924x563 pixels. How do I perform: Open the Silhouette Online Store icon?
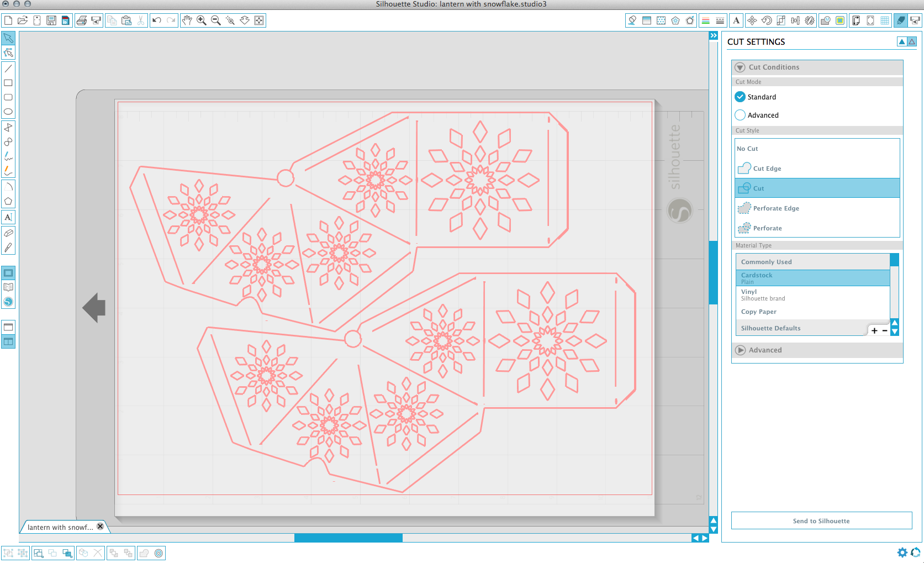tap(8, 302)
